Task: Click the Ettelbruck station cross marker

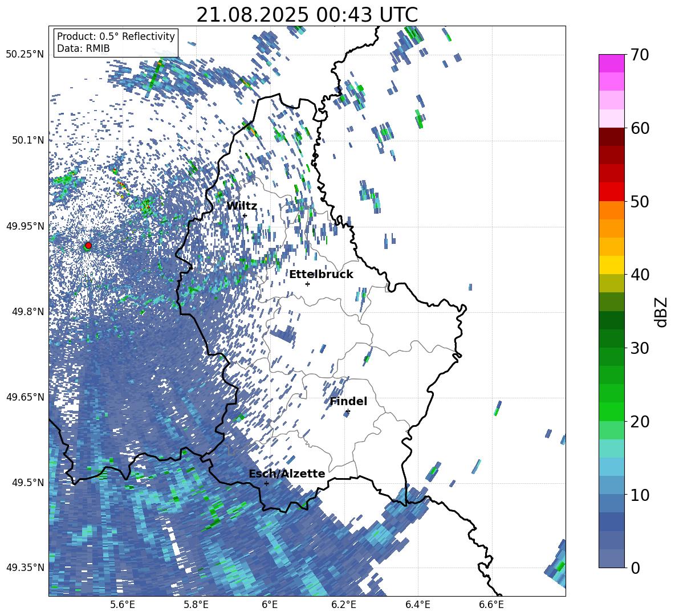Action: 307,284
